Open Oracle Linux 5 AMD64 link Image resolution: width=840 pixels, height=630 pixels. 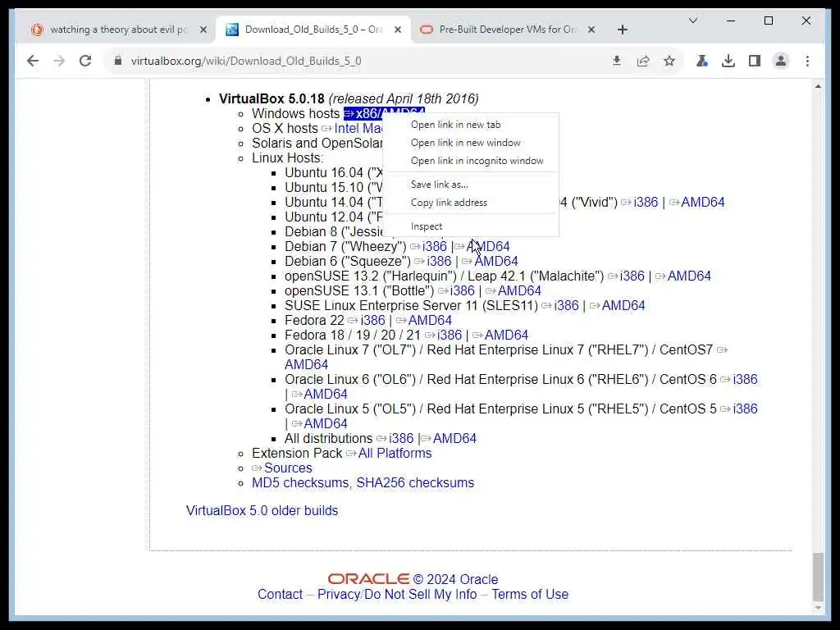325,424
